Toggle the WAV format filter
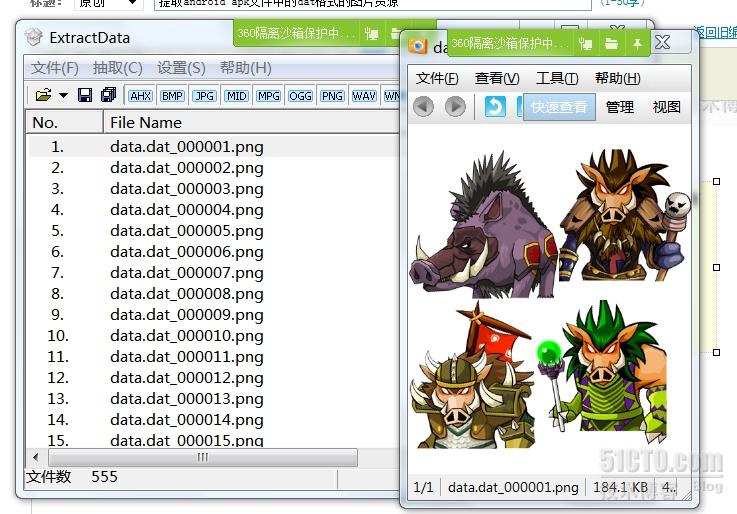The image size is (737, 514). pos(364,96)
